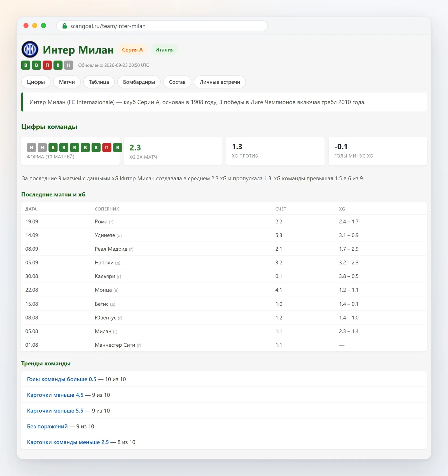
Task: Open the Личные встречи tab
Action: point(220,82)
